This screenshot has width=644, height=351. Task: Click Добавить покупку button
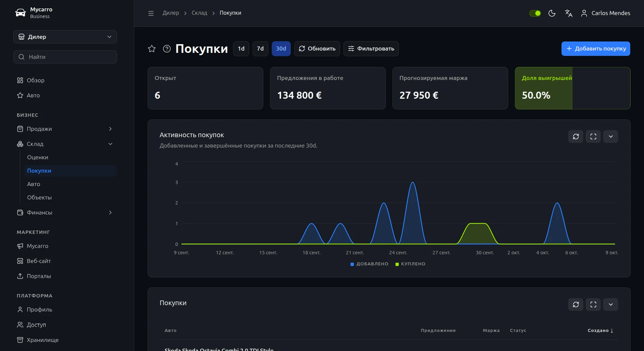tap(596, 49)
